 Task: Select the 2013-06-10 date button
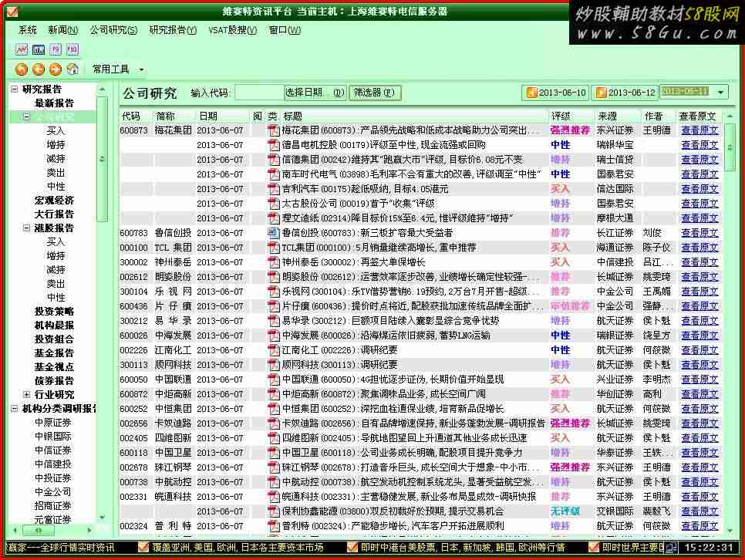[555, 93]
